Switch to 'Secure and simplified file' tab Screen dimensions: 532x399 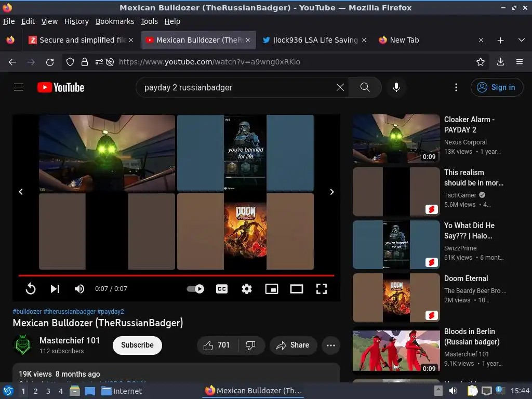(81, 40)
